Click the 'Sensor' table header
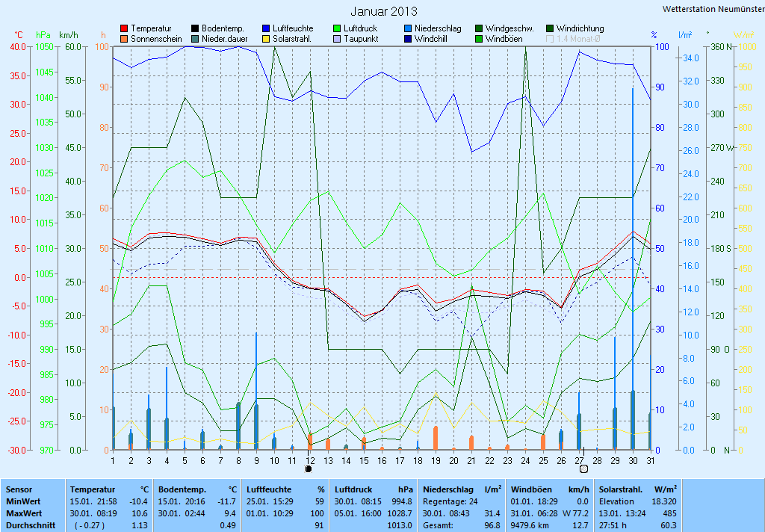Viewport: 765px width, 532px height. [x=19, y=489]
